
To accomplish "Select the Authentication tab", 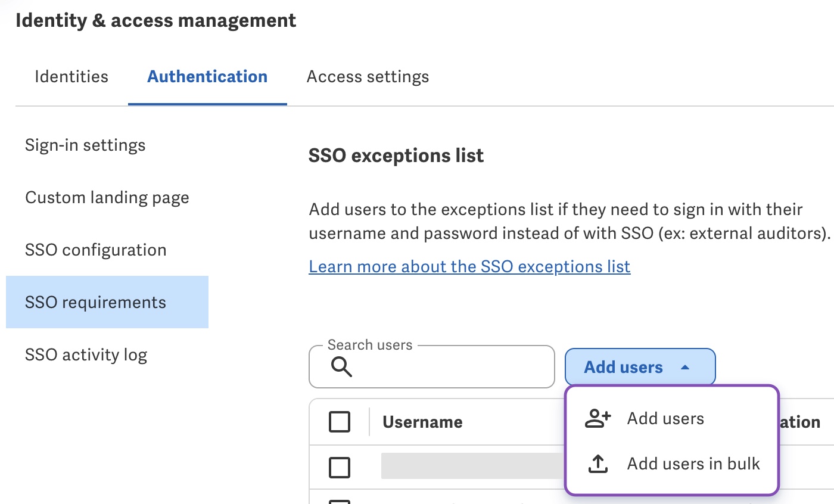I will pyautogui.click(x=207, y=77).
